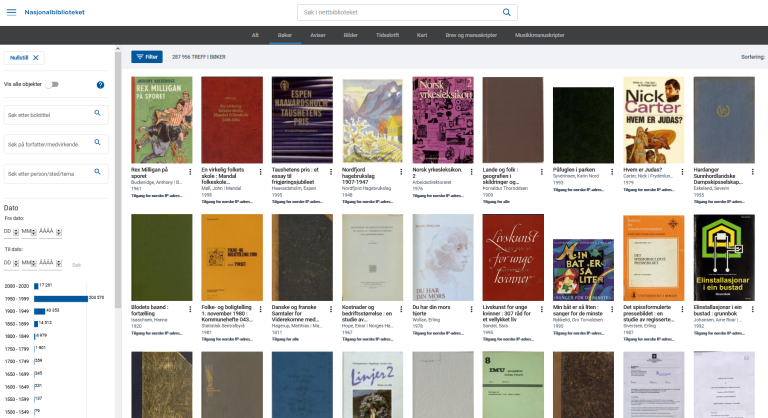Open the Tidsskrift tab
The height and width of the screenshot is (418, 768).
pos(387,35)
